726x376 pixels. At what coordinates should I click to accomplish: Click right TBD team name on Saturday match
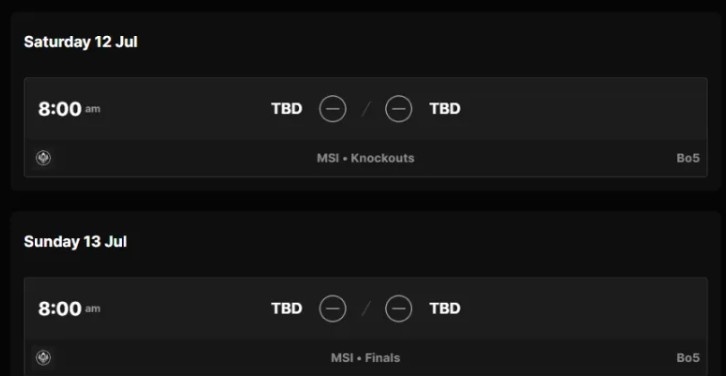point(445,109)
